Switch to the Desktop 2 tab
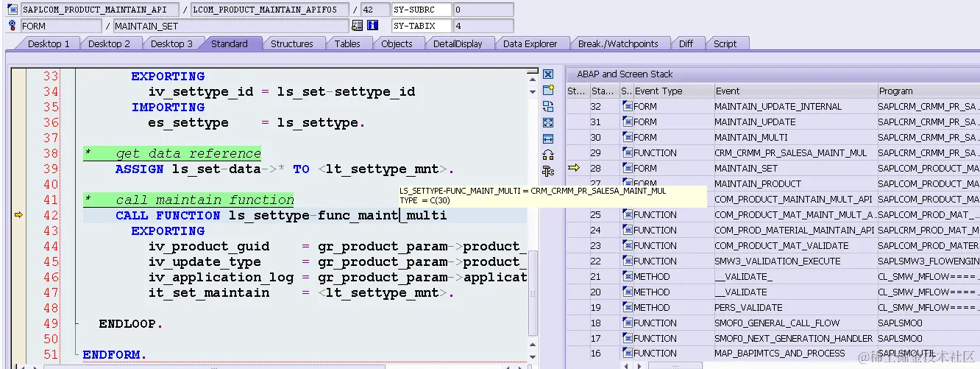 (109, 43)
